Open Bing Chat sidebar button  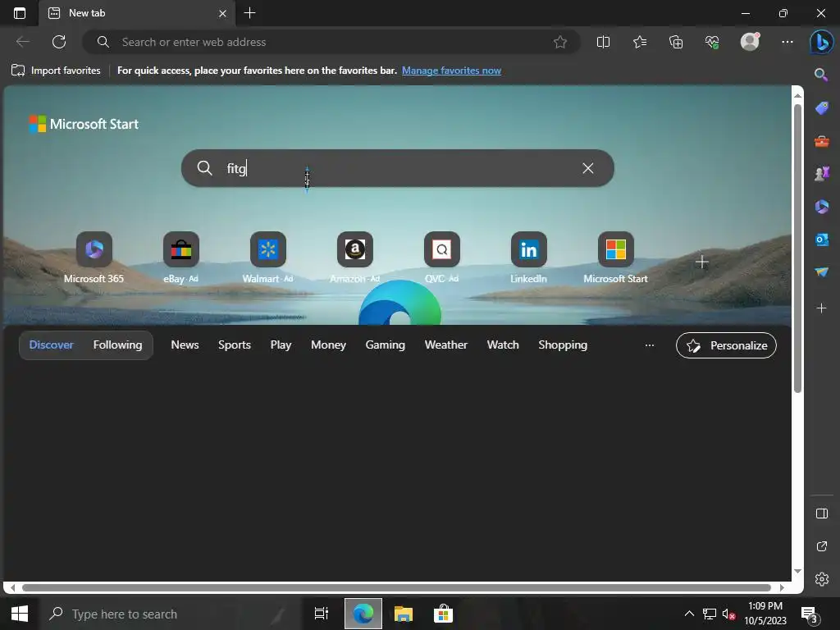point(822,42)
